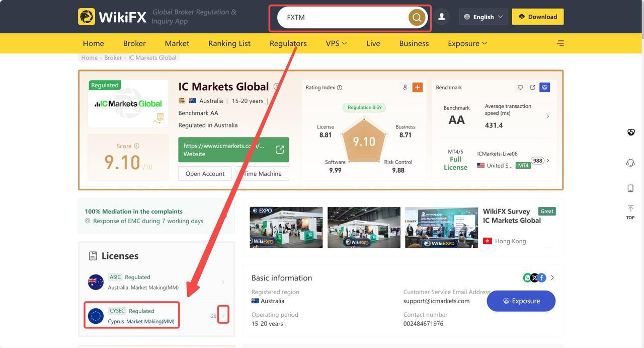
Task: Click the Home breadcrumb link
Action: (x=90, y=58)
